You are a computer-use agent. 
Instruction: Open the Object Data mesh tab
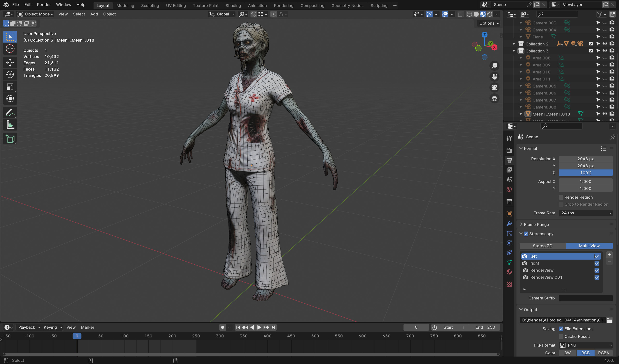tap(509, 262)
